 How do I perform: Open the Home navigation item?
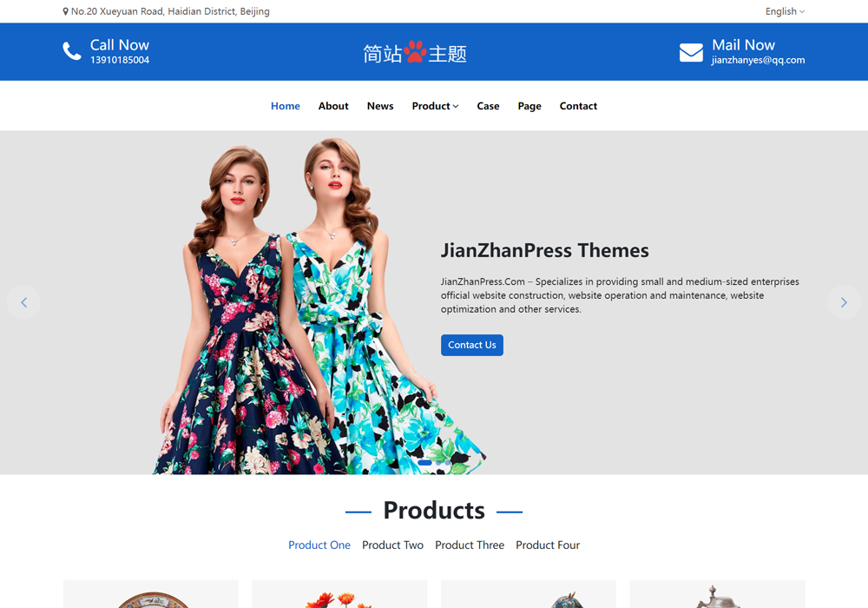point(285,106)
